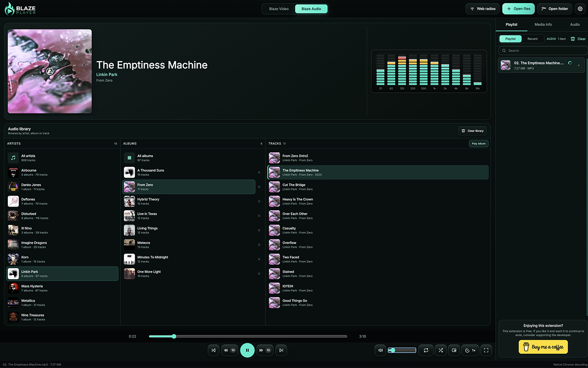588x368 pixels.
Task: Fast-forward playback by 10 seconds
Action: pyautogui.click(x=265, y=350)
